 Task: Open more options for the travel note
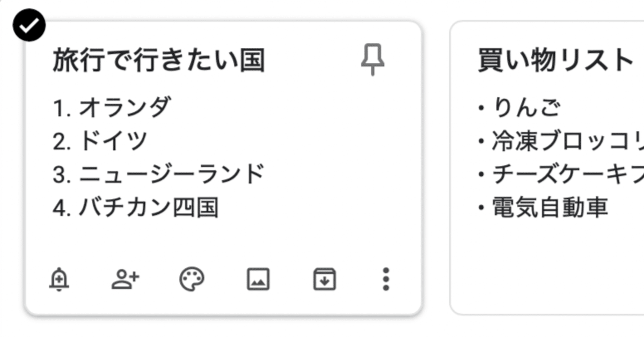click(385, 278)
